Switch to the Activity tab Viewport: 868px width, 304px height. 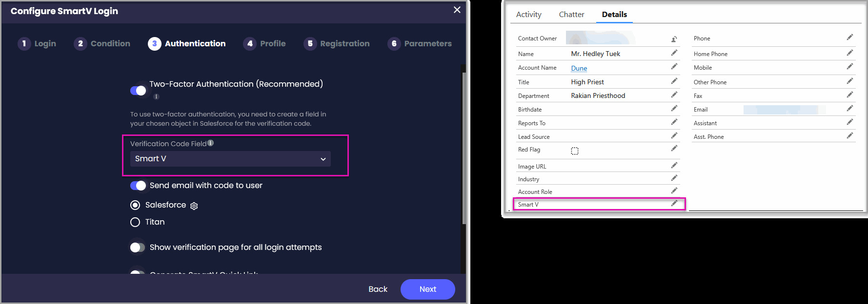(529, 15)
